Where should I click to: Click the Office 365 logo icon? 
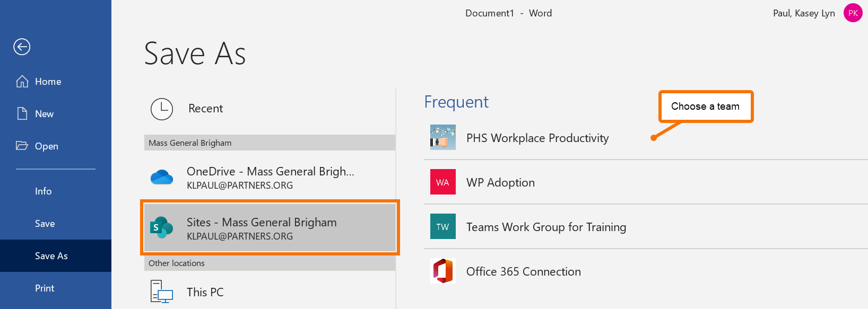[x=443, y=271]
